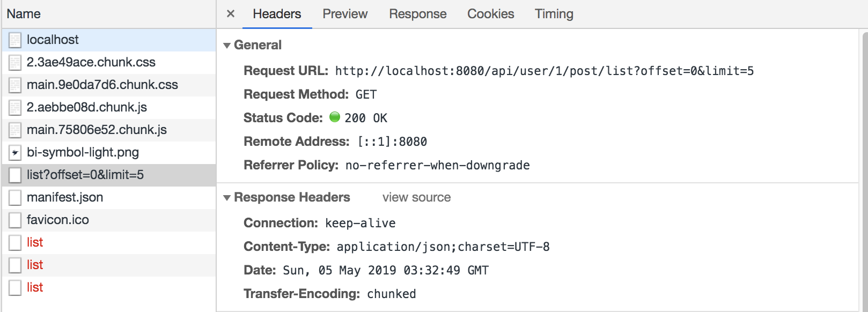868x312 pixels.
Task: Collapse the Response Headers section
Action: pos(227,198)
